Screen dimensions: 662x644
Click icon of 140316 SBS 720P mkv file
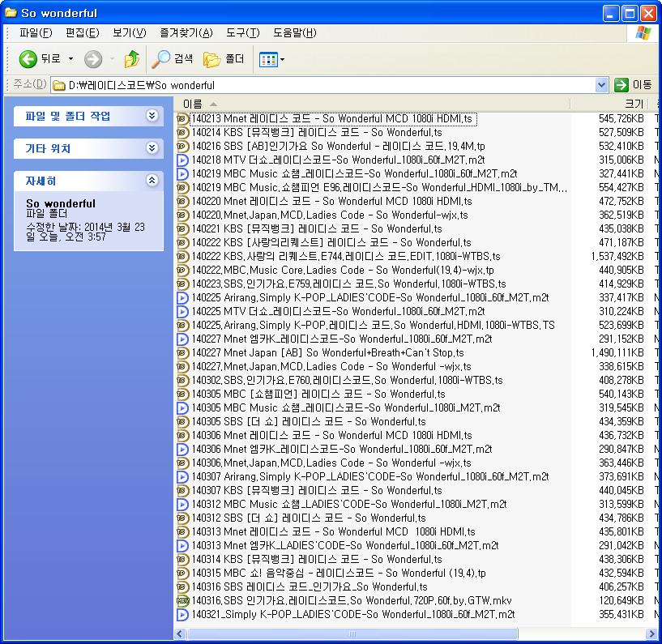click(x=182, y=600)
